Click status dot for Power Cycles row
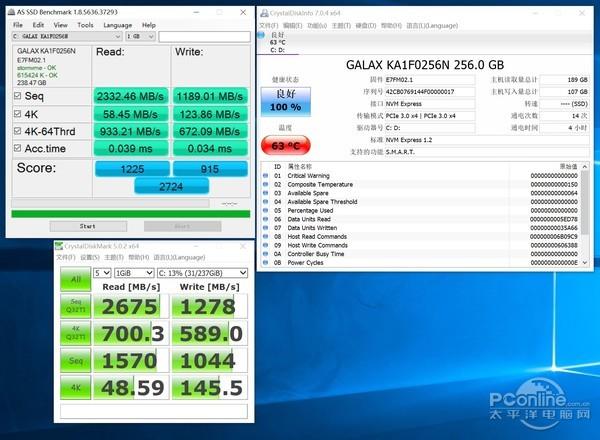The height and width of the screenshot is (440, 600). (266, 262)
